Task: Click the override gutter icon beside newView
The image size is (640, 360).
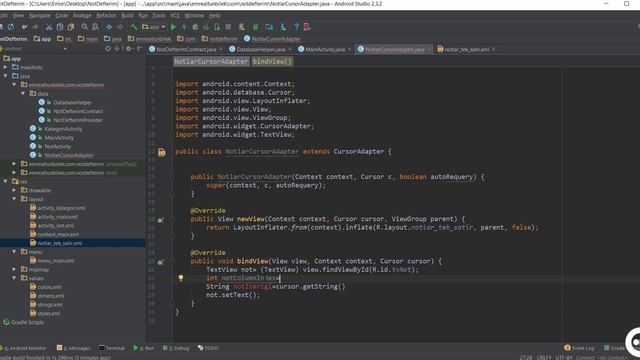Action: pos(161,220)
